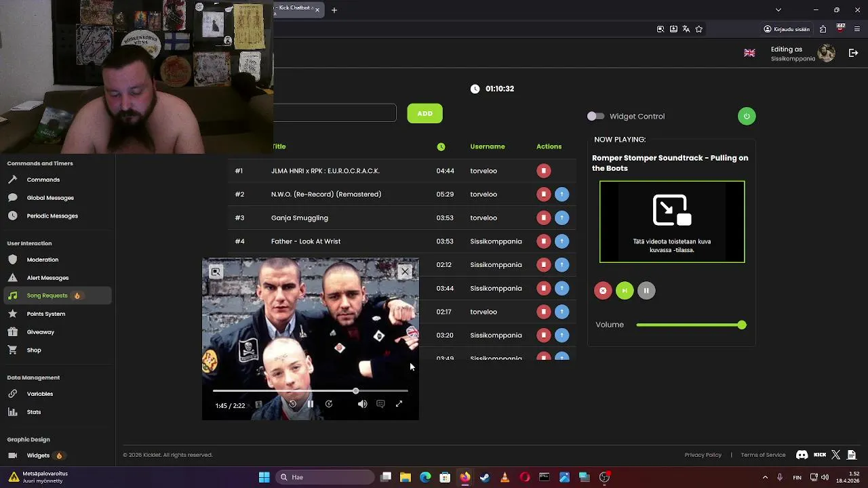
Task: Open the Discord icon in footer
Action: click(802, 455)
